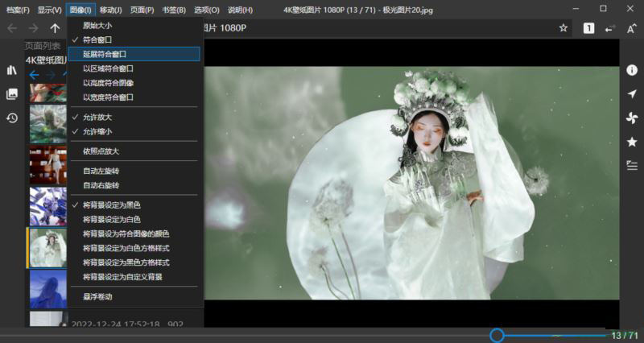
Task: Enable '自动右旋转' auto rotate right
Action: tap(134, 185)
